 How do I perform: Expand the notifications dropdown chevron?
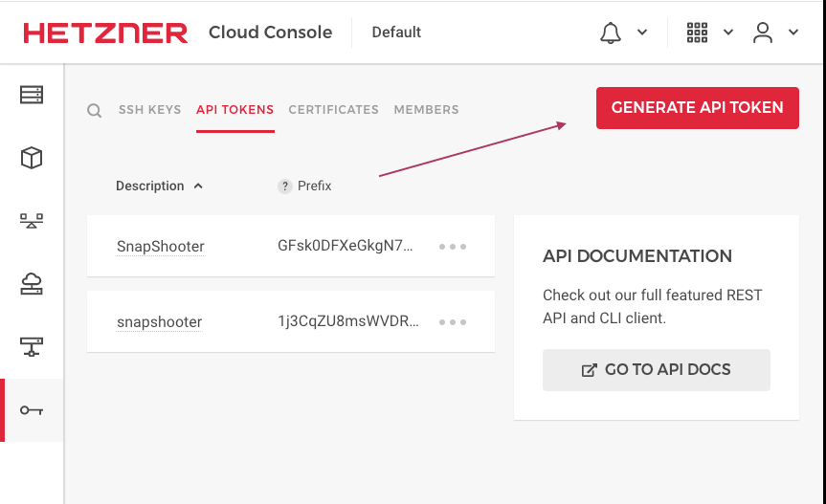(642, 33)
